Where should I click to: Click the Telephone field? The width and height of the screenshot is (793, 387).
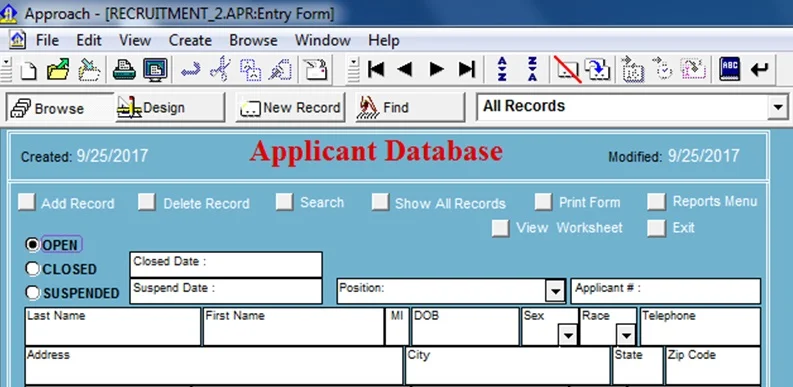click(x=700, y=327)
